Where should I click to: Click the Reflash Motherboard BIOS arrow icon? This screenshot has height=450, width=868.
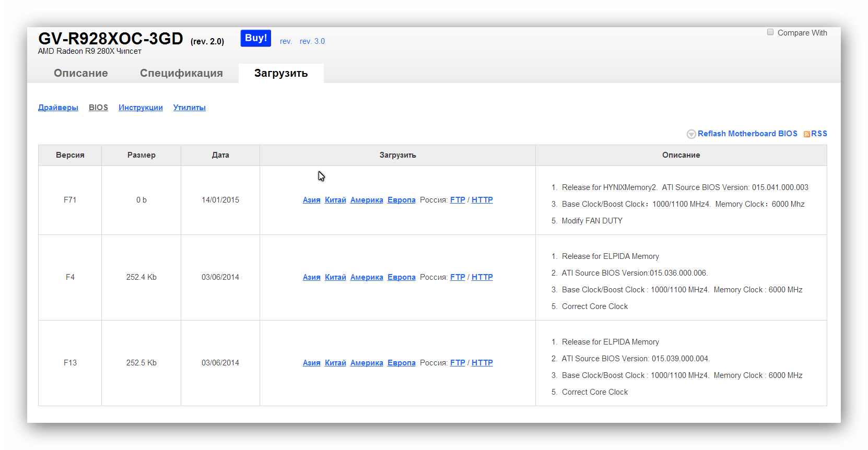click(x=691, y=134)
